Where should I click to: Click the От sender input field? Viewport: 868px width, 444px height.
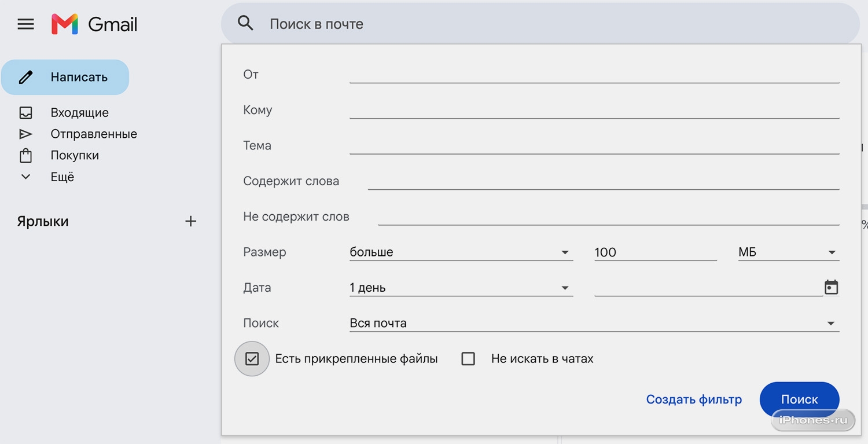click(594, 75)
